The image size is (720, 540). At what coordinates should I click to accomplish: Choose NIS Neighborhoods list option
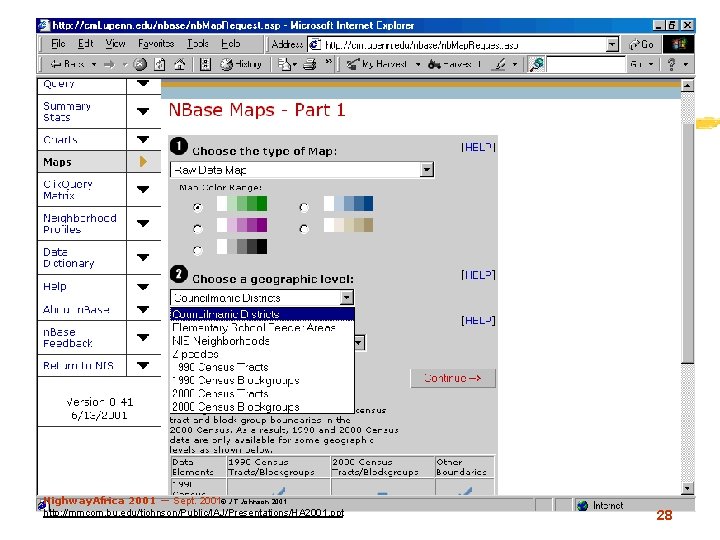tap(262, 341)
